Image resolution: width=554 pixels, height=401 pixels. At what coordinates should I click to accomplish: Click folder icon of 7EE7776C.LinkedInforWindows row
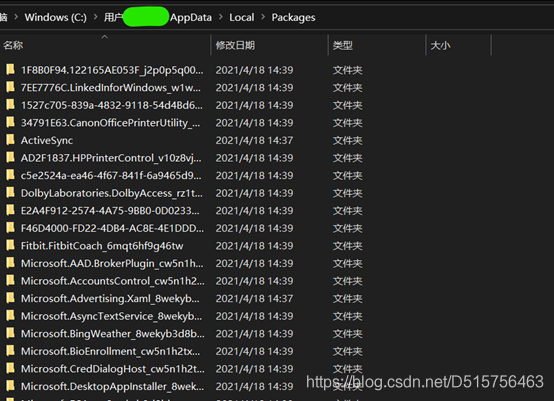pyautogui.click(x=10, y=87)
